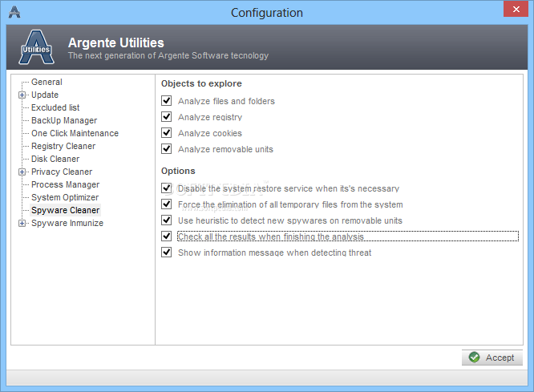Select Disk Cleaner in the tree
Image resolution: width=534 pixels, height=392 pixels.
55,159
